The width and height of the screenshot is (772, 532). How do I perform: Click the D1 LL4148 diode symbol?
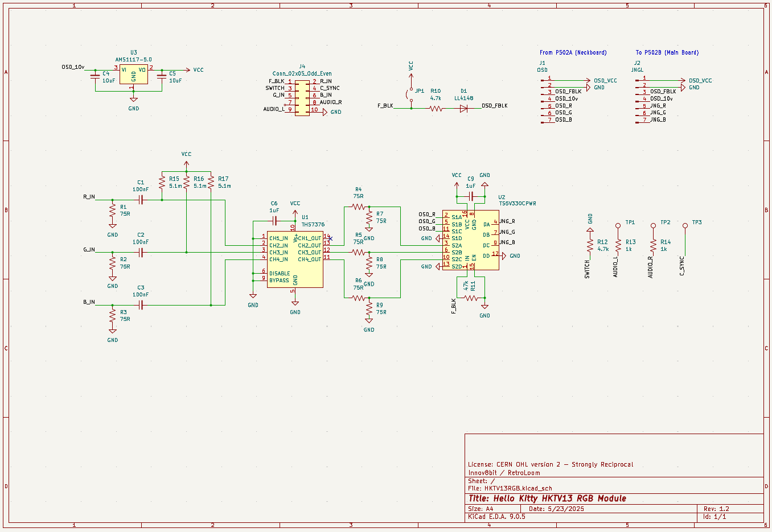pyautogui.click(x=463, y=109)
